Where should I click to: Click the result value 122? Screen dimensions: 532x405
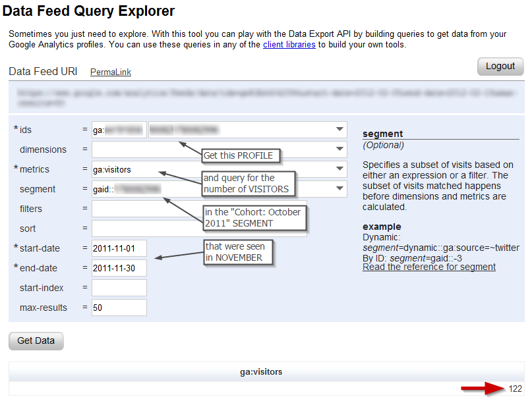pyautogui.click(x=515, y=389)
